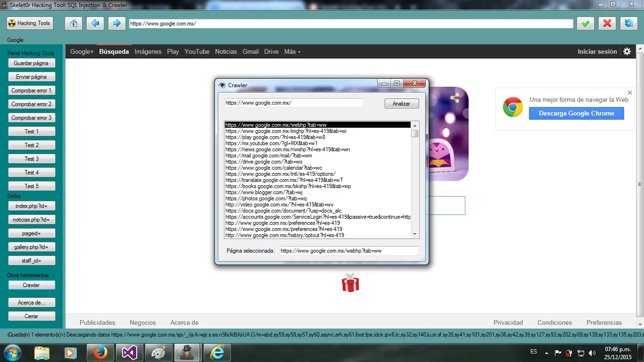
Task: Open File Explorer from the taskbar
Action: click(42, 353)
